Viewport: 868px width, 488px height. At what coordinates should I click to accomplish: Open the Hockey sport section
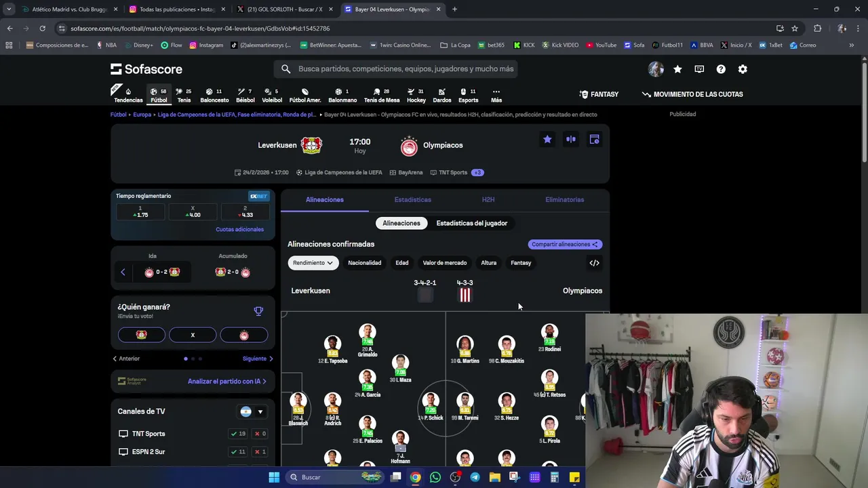point(416,95)
